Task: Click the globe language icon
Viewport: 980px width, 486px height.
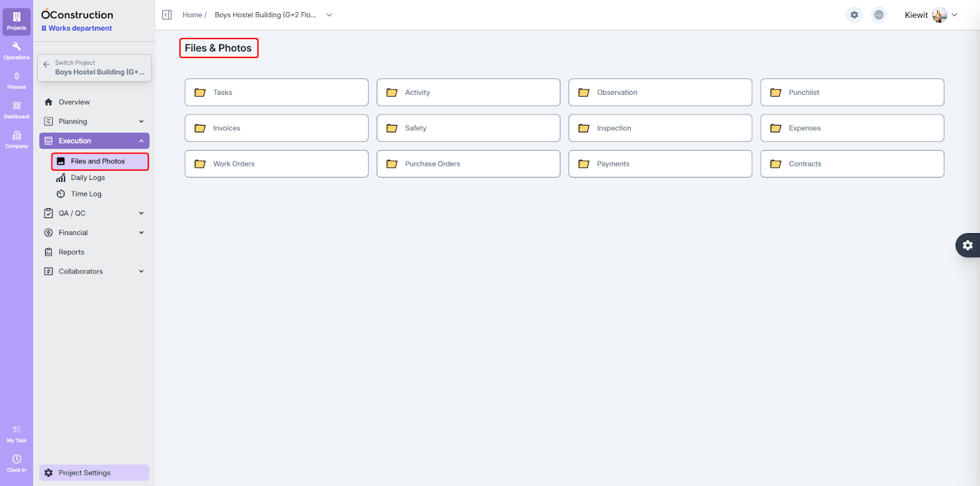Action: 879,15
